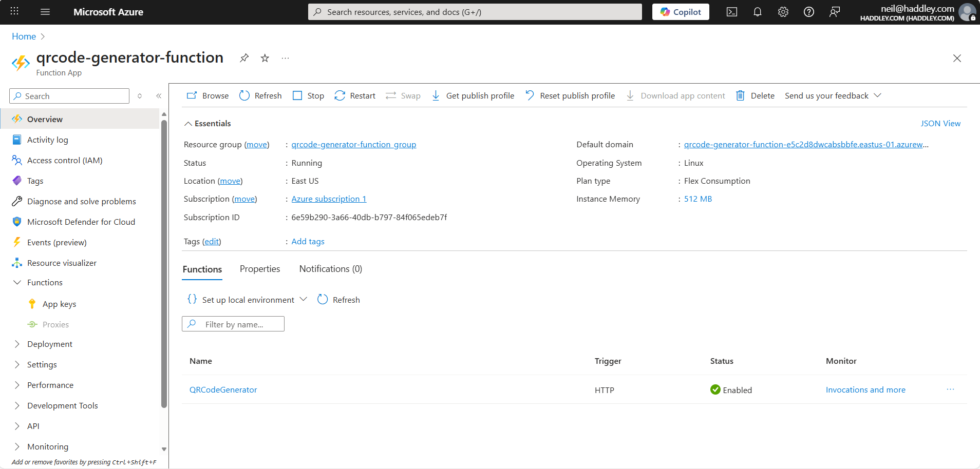Click Browse in the command bar

click(208, 95)
